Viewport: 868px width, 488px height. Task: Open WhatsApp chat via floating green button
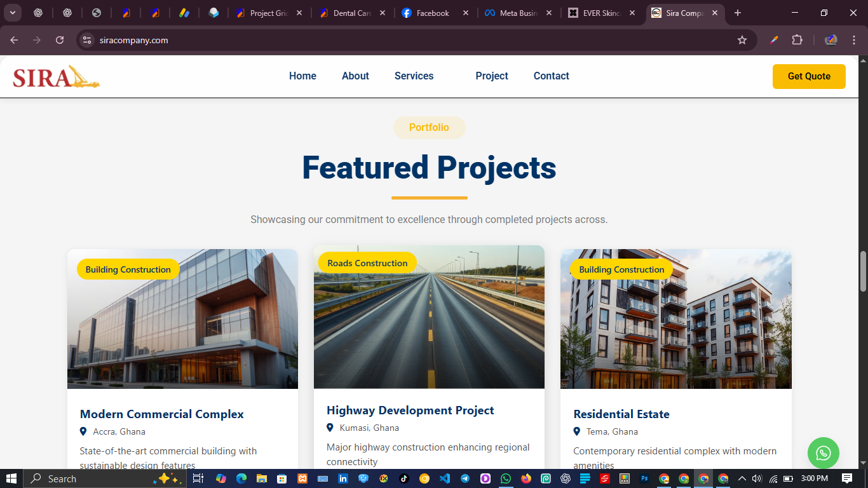point(824,453)
